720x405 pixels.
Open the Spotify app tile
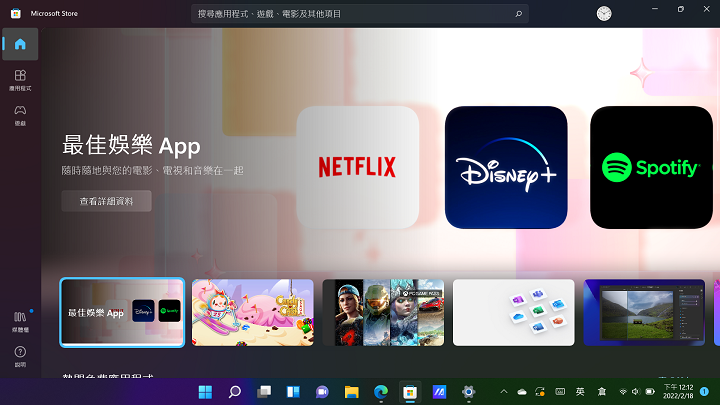[652, 167]
